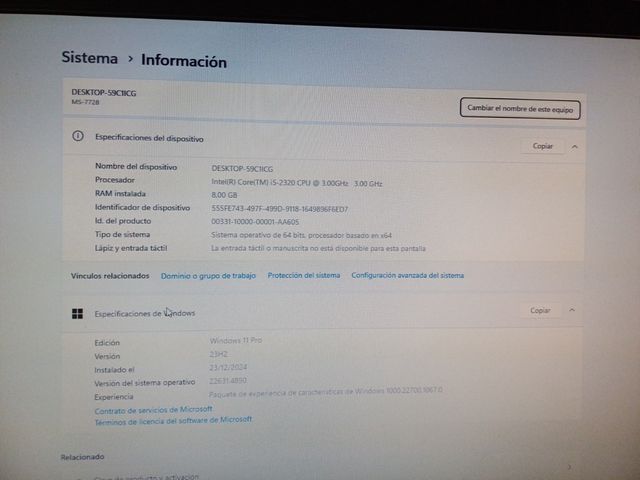Viewport: 640px width, 480px height.
Task: Open 'Protección del sistema' link
Action: click(304, 276)
